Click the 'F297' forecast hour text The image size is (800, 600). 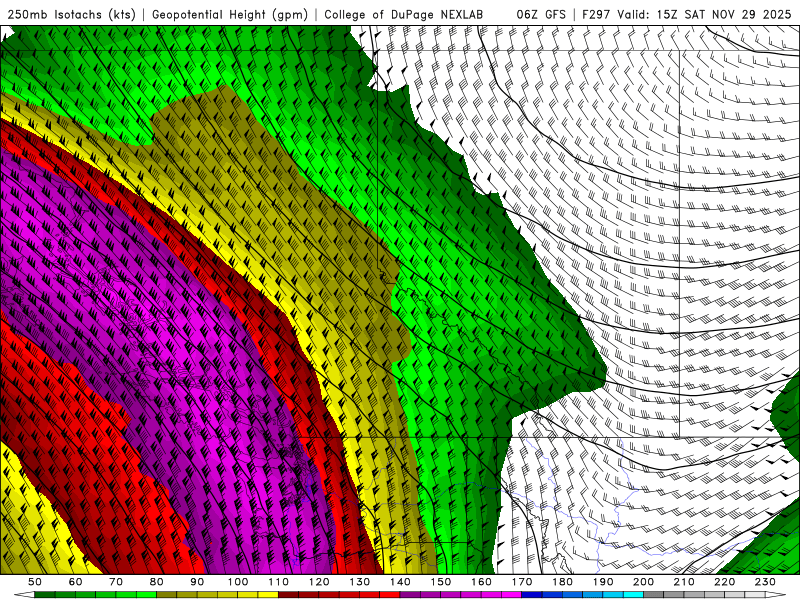tap(596, 15)
